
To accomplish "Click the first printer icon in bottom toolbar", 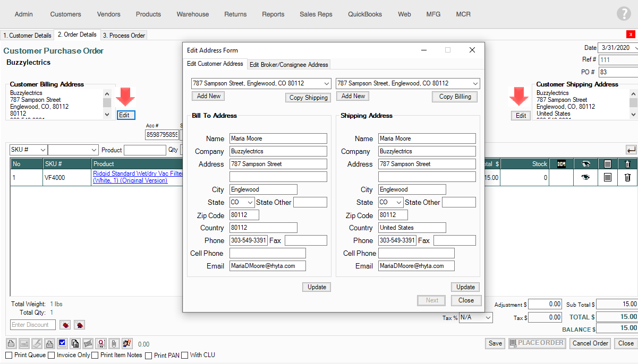I will point(11,343).
